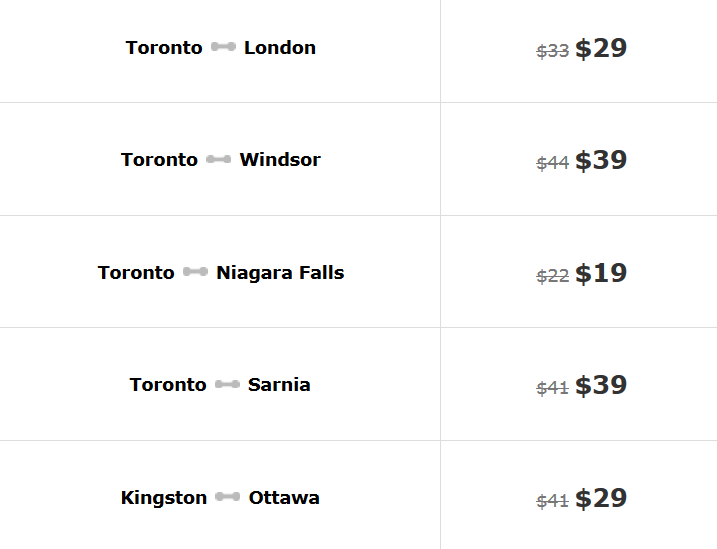The height and width of the screenshot is (549, 717).
Task: Click the $19 Niagara Falls fare price
Action: pyautogui.click(x=601, y=273)
